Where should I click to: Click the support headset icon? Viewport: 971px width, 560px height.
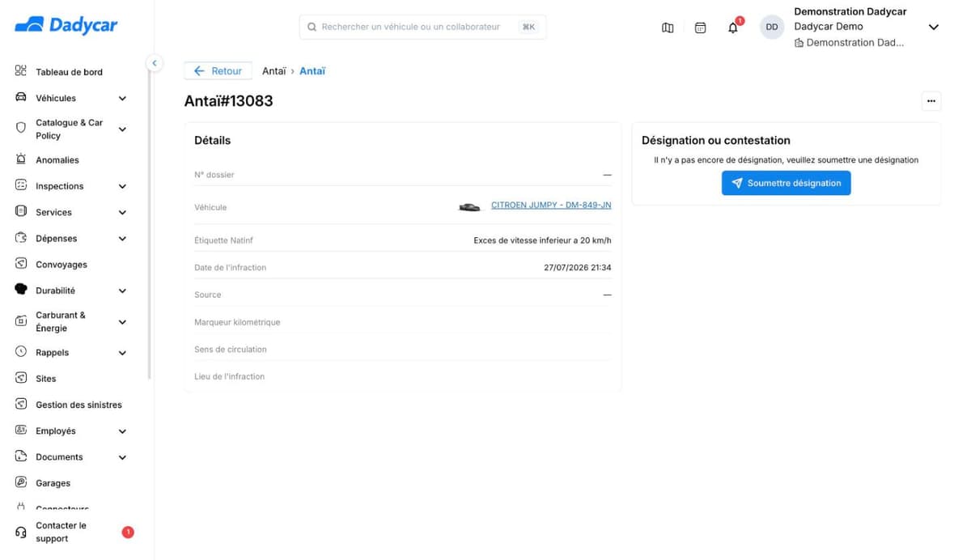point(21,532)
